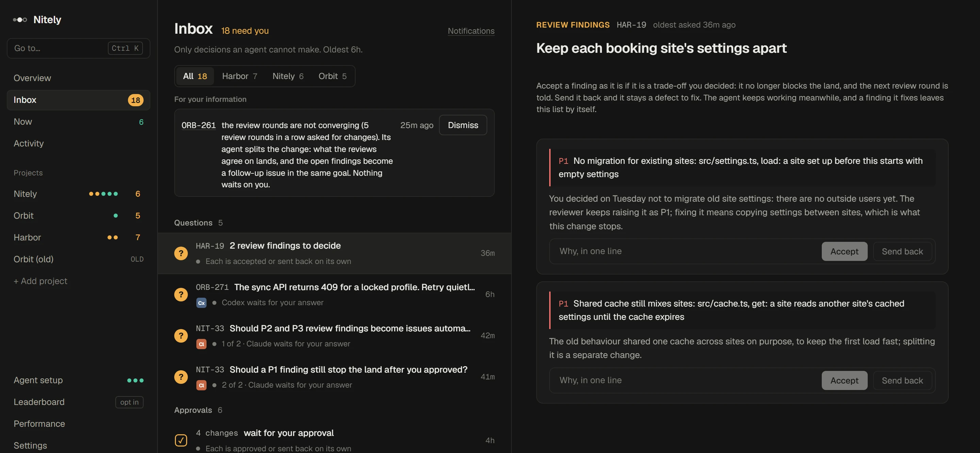Image resolution: width=980 pixels, height=453 pixels.
Task: Send back the no-migration finding
Action: [x=902, y=251]
